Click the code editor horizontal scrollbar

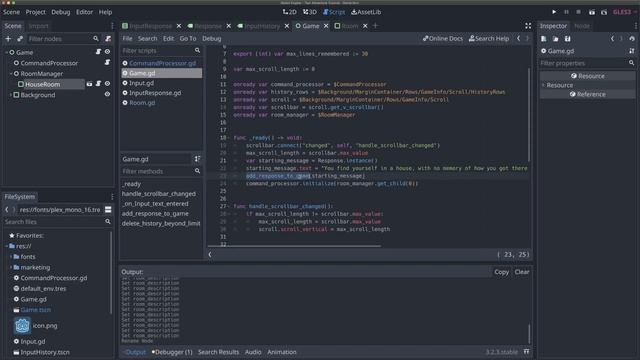(294, 246)
